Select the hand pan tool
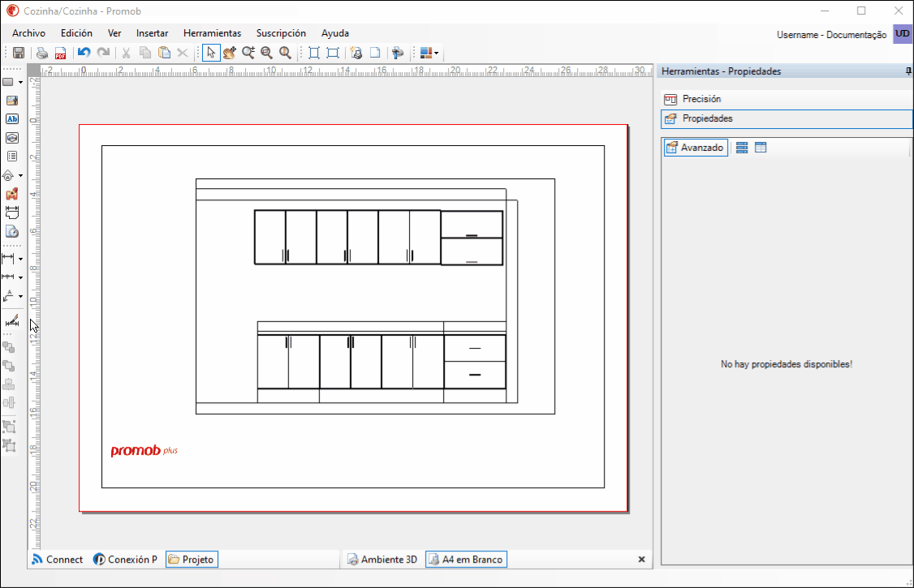Viewport: 914px width, 588px height. click(x=229, y=53)
